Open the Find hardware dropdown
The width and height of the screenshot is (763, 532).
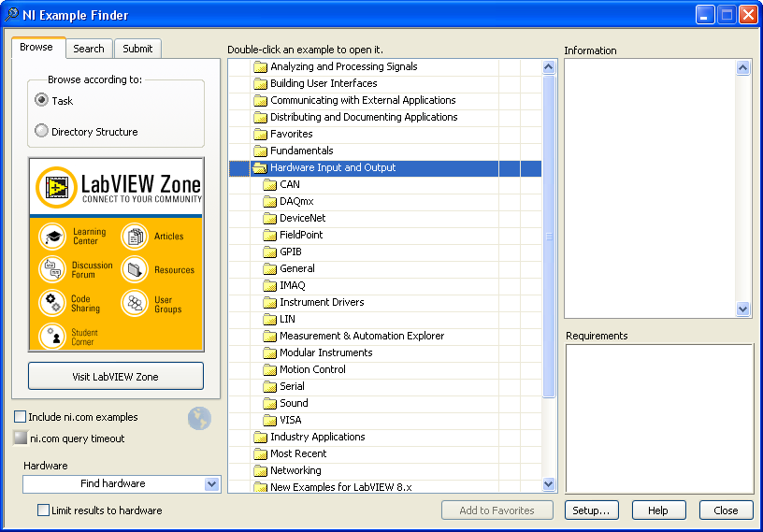coord(211,484)
